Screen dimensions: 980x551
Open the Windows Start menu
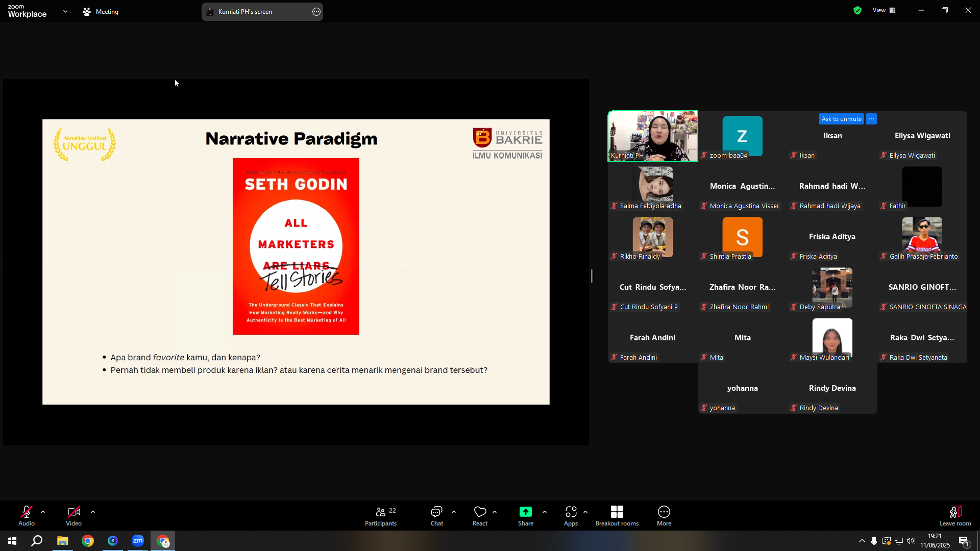[x=12, y=541]
